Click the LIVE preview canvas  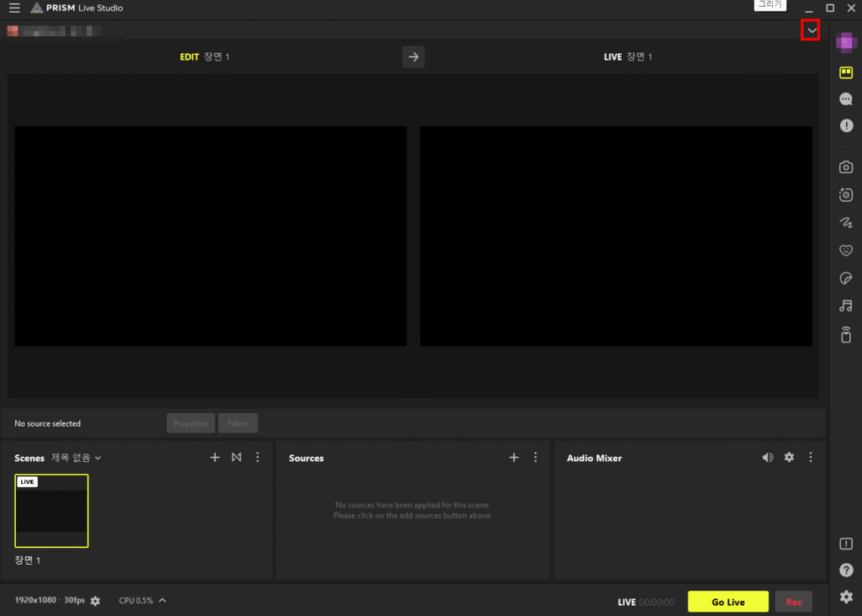615,236
